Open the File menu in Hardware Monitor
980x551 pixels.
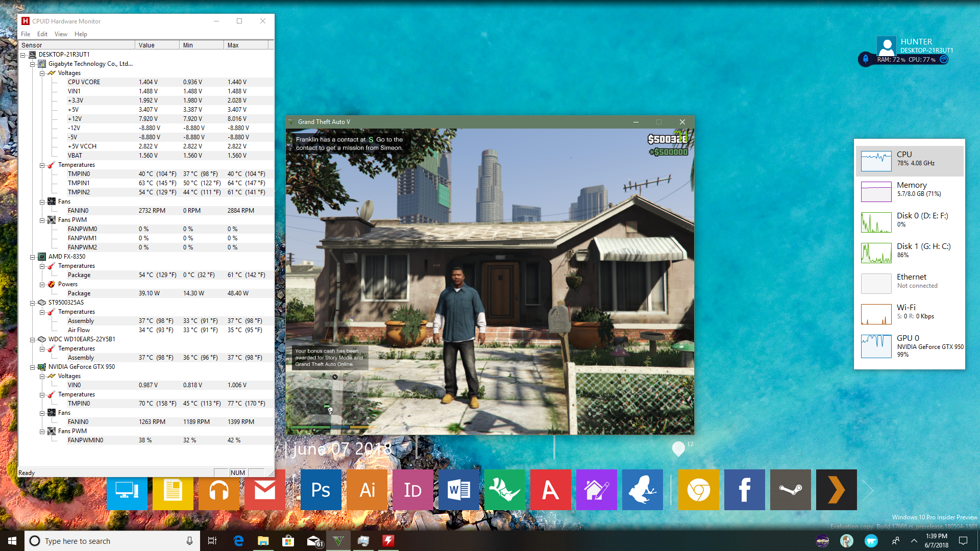[x=26, y=34]
